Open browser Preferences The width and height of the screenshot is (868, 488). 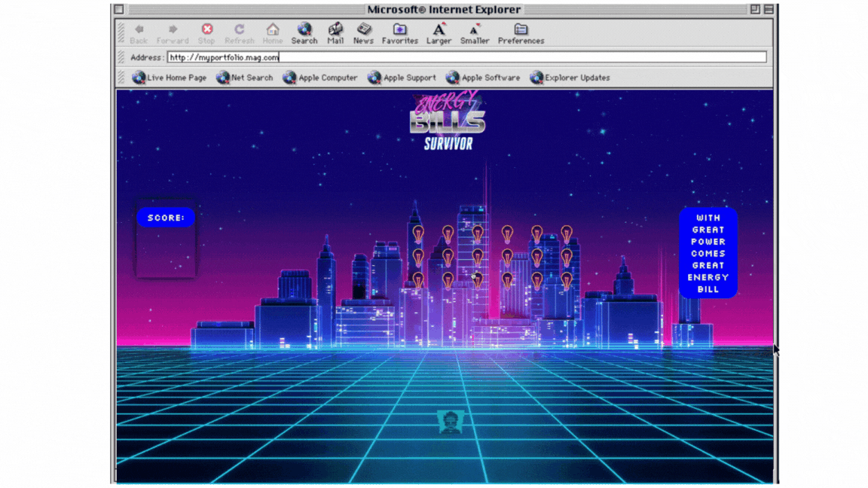[x=521, y=33]
